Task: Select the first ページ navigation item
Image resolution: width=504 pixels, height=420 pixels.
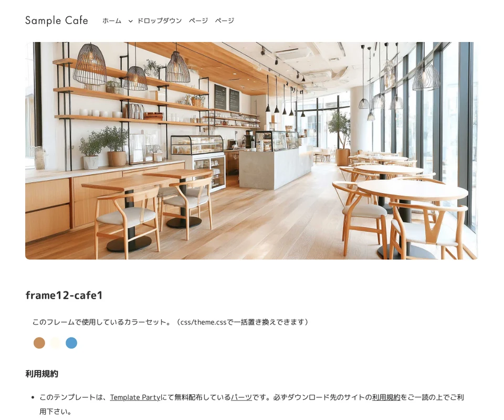Action: [x=198, y=20]
